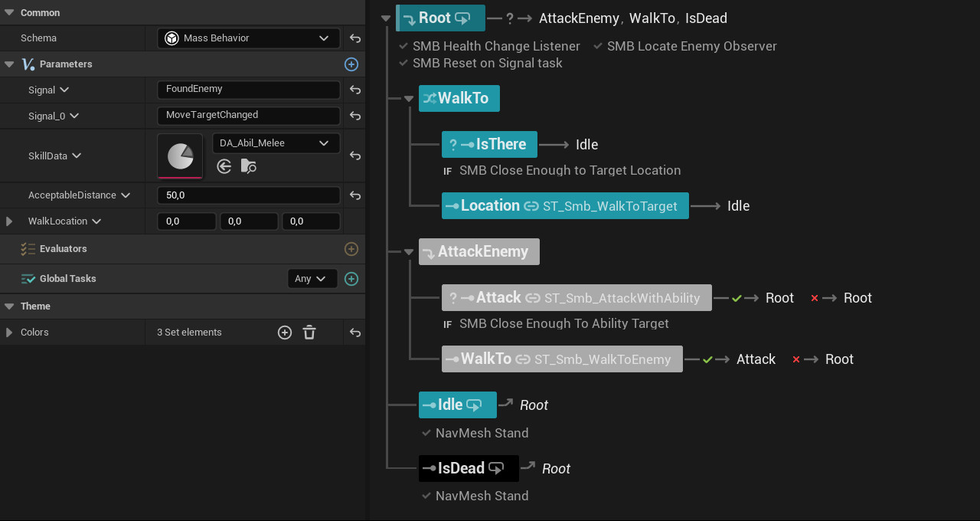Add a new parameter with plus icon
980x521 pixels.
pyautogui.click(x=351, y=64)
